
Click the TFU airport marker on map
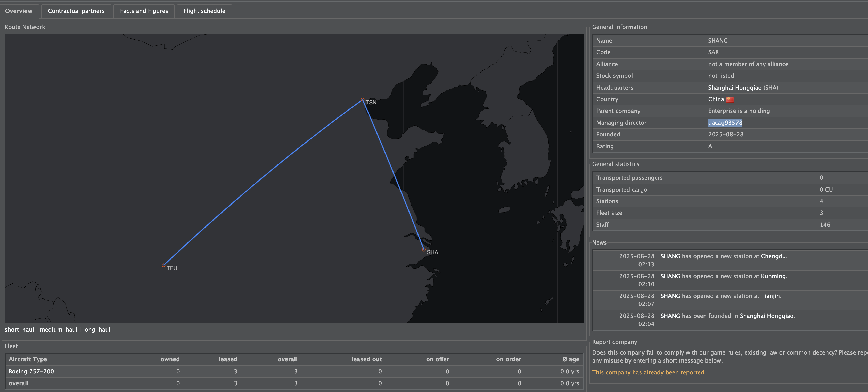[x=163, y=265]
